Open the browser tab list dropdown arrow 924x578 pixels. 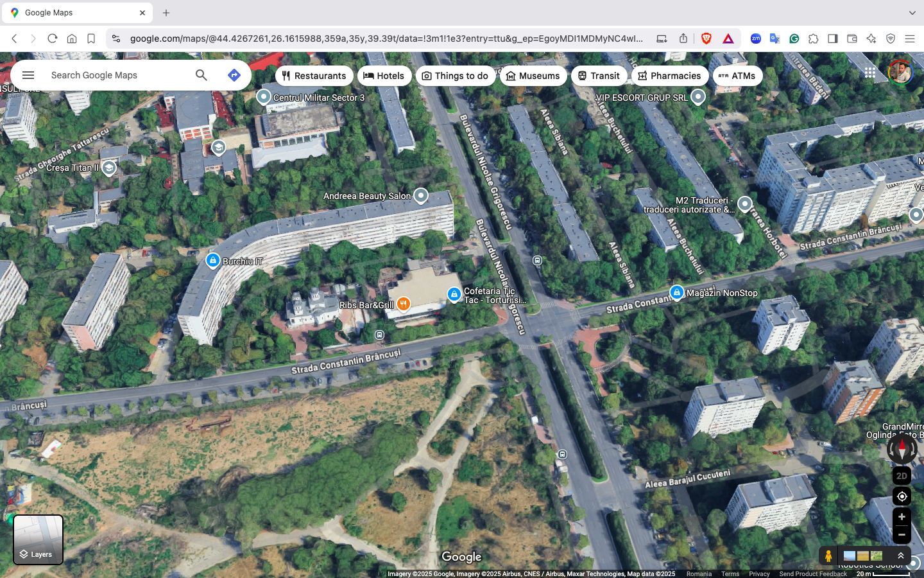coord(912,13)
